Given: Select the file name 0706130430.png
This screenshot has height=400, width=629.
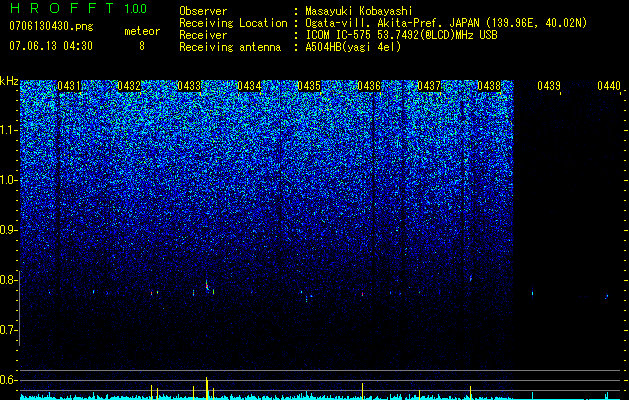Looking at the screenshot, I should coord(51,26).
